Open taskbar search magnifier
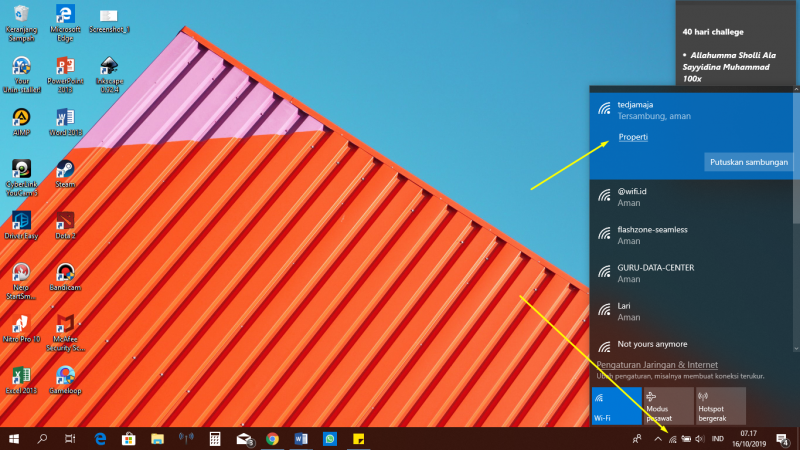The image size is (800, 450). [x=42, y=439]
